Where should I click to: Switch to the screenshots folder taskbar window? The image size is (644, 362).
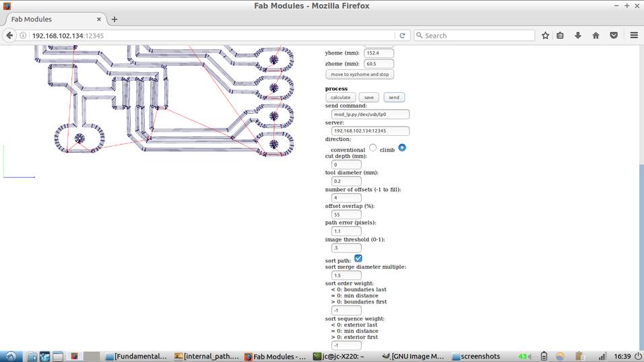(x=476, y=356)
